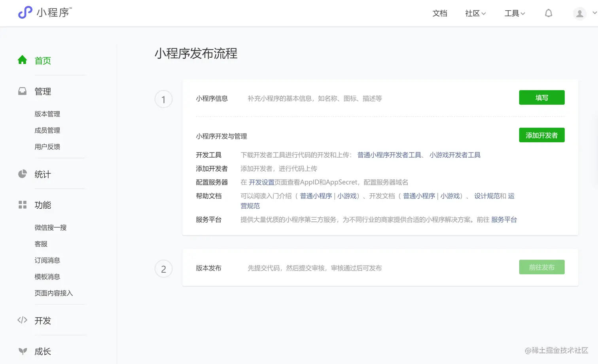
Task: Open the account dropdown arrow next to avatar
Action: (x=594, y=13)
